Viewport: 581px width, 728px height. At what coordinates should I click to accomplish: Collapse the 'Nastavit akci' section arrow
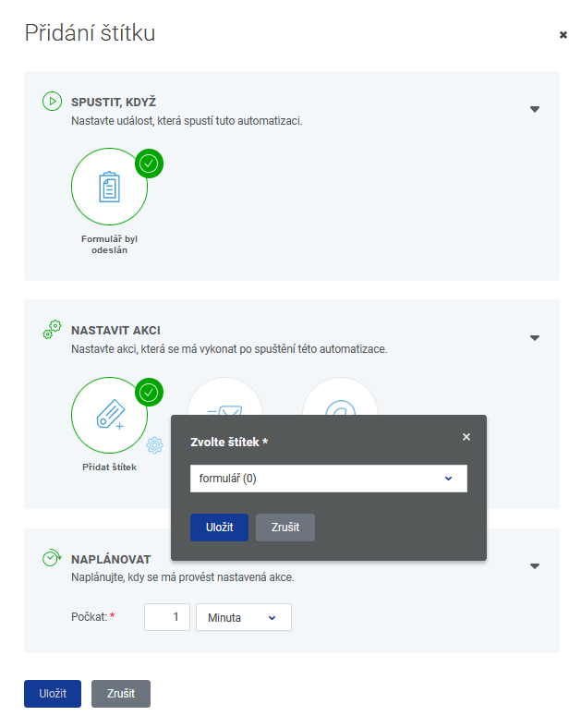click(535, 338)
